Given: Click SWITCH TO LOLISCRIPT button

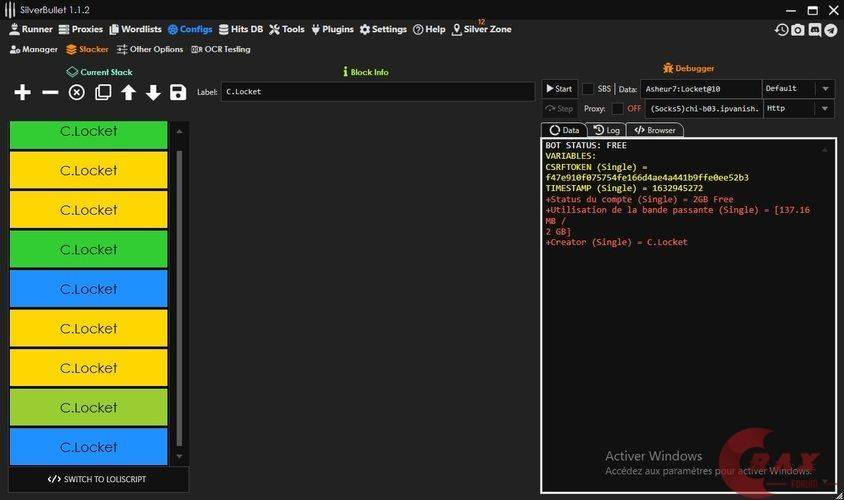Looking at the screenshot, I should pyautogui.click(x=98, y=479).
